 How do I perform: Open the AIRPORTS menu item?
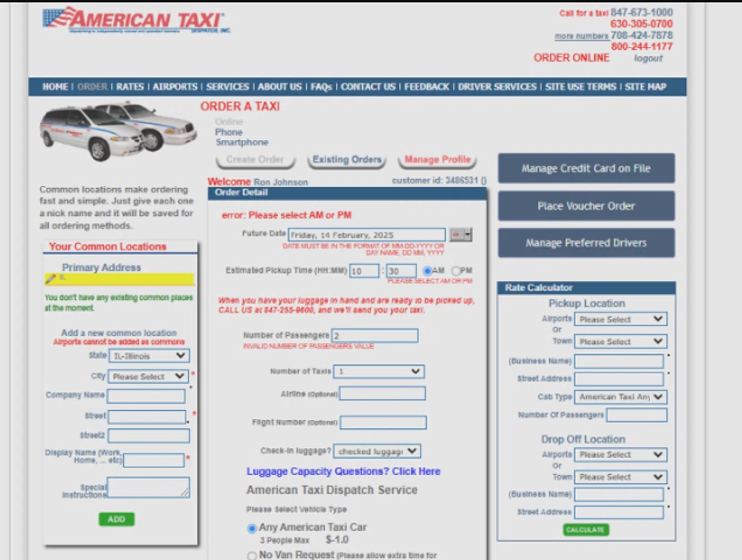coord(175,87)
